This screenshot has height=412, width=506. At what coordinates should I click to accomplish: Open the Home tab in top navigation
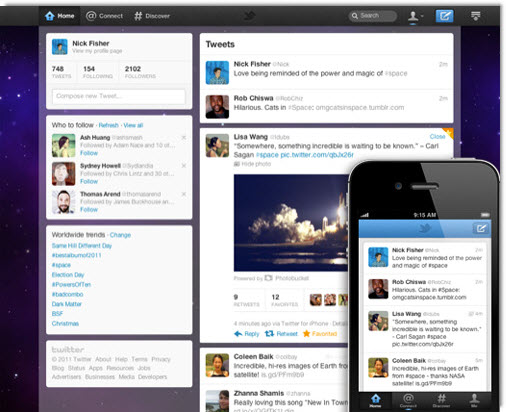[60, 16]
